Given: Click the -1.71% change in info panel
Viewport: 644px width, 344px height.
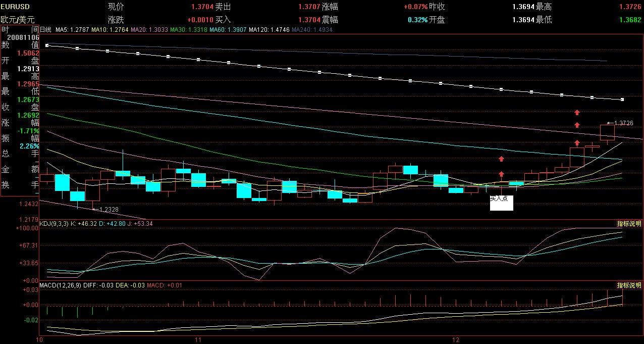Looking at the screenshot, I should tap(28, 130).
